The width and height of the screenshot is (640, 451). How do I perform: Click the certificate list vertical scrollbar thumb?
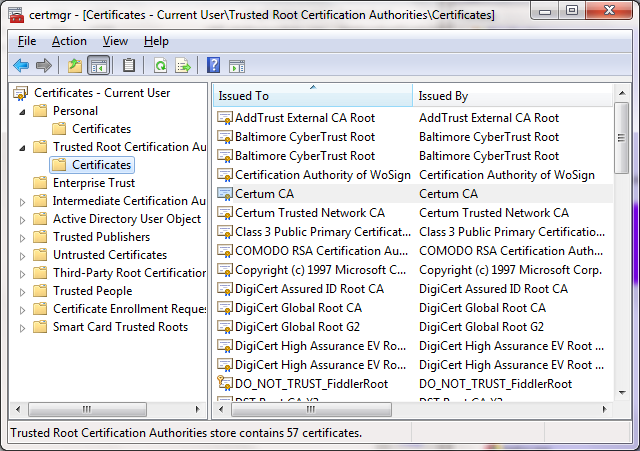click(x=622, y=138)
